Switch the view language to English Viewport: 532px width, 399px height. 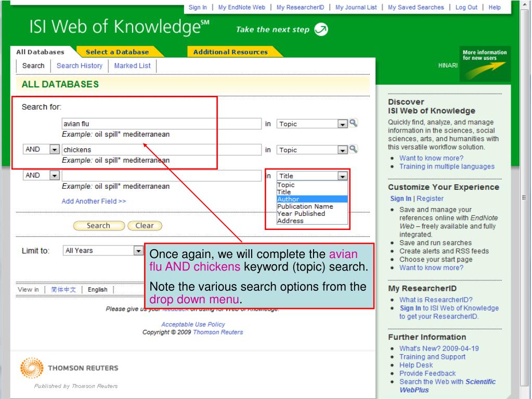pyautogui.click(x=97, y=289)
